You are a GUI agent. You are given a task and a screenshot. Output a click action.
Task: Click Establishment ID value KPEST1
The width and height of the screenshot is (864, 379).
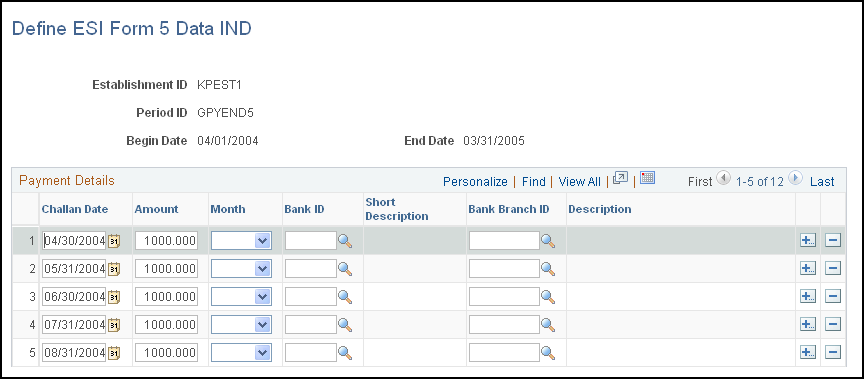(219, 85)
